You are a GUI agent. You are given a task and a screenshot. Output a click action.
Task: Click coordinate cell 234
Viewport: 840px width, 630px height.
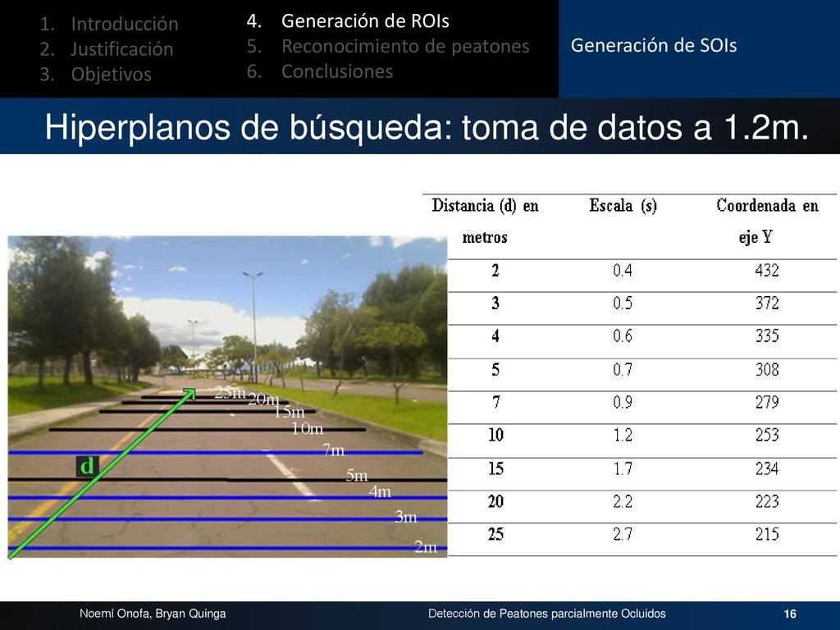767,468
